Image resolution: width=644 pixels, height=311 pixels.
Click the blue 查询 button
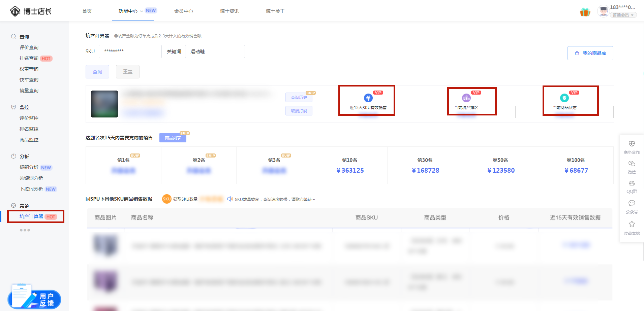(x=97, y=72)
